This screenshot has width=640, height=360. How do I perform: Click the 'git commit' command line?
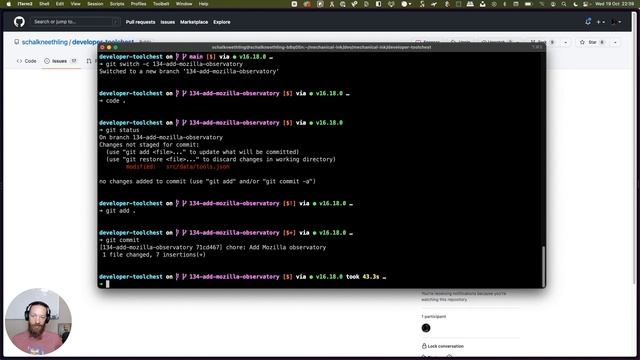(x=122, y=240)
